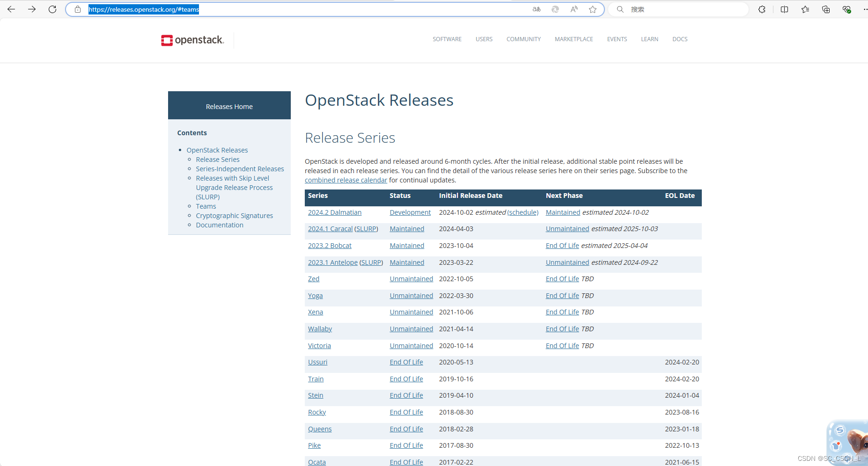
Task: Open Documentation link in Contents
Action: tap(220, 225)
